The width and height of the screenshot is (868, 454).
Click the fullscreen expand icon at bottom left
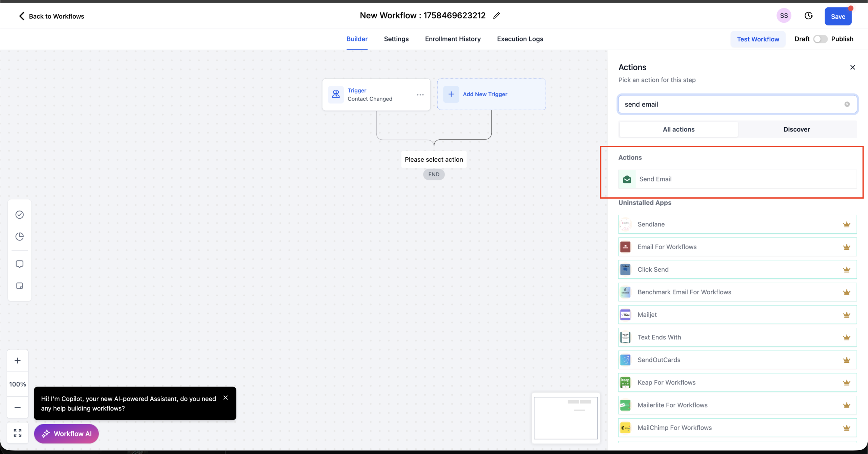17,433
